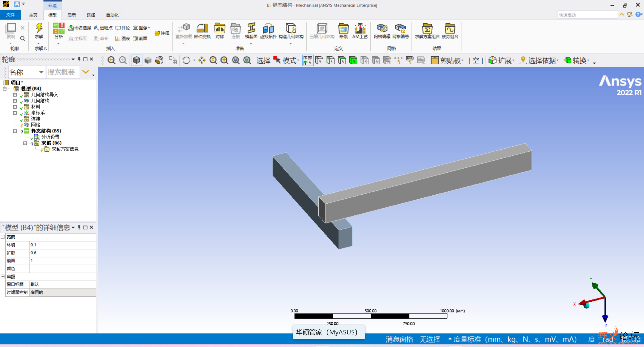Viewport: 644px width, 347px height.
Task: Click the Cross Section (横截面) icon
Action: tap(251, 31)
